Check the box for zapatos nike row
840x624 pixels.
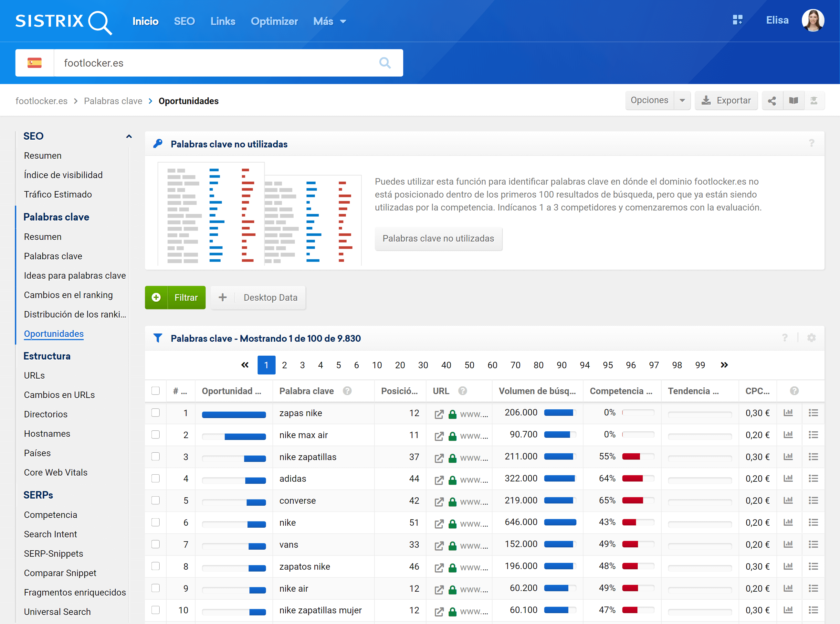click(x=155, y=566)
